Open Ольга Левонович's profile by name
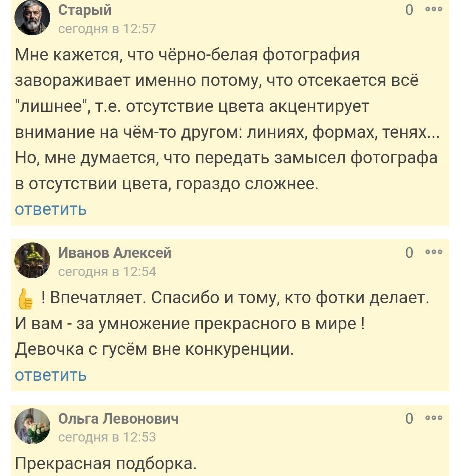The image size is (459, 476). [118, 419]
